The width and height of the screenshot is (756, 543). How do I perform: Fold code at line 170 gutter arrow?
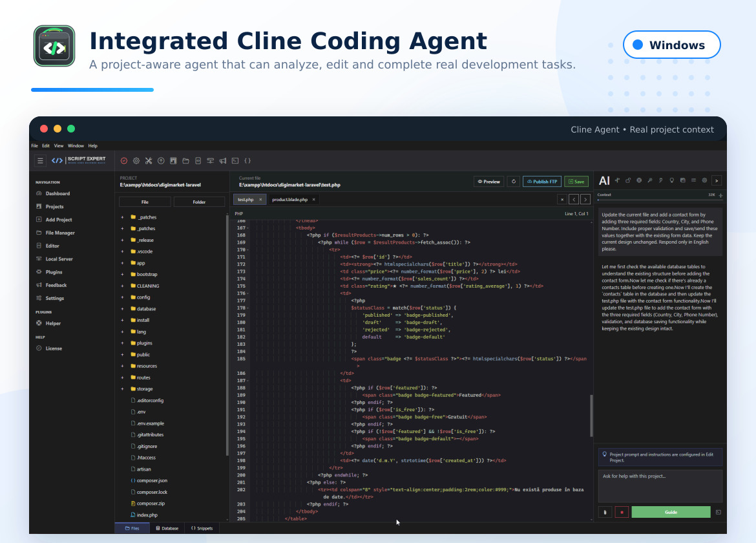point(248,250)
